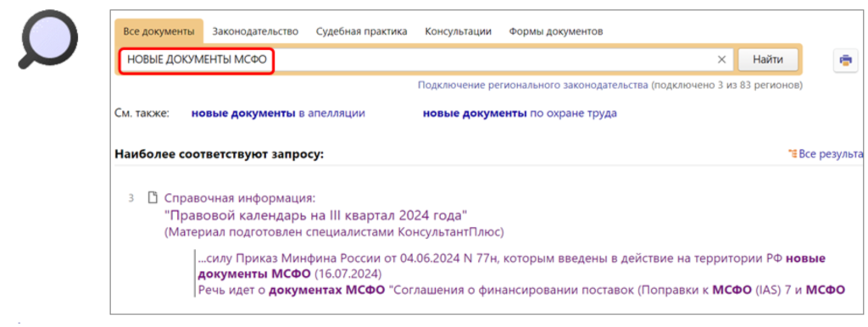Open the «Судебная практика» tab
This screenshot has width=868, height=327.
tap(361, 31)
